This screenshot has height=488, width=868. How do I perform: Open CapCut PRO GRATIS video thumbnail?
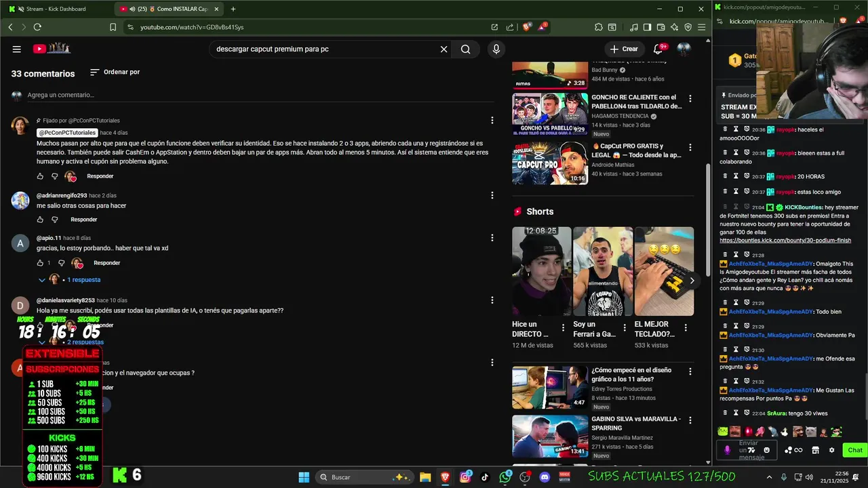[550, 163]
